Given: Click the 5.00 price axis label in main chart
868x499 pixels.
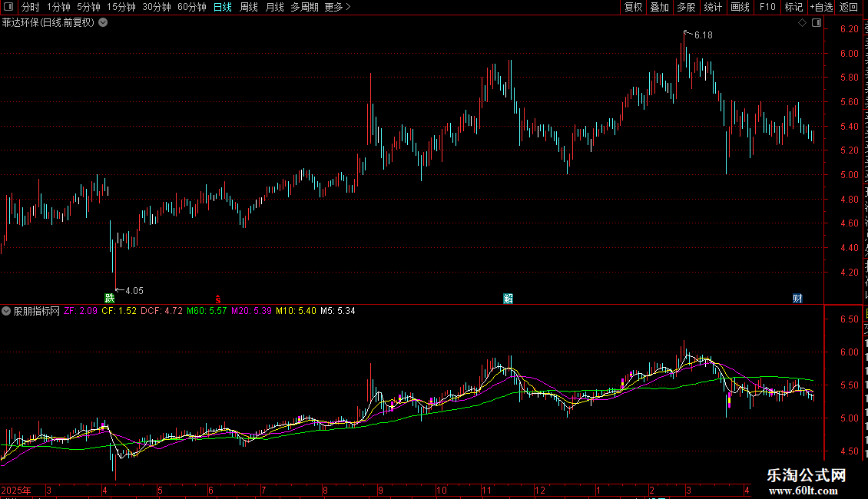Looking at the screenshot, I should (x=849, y=175).
